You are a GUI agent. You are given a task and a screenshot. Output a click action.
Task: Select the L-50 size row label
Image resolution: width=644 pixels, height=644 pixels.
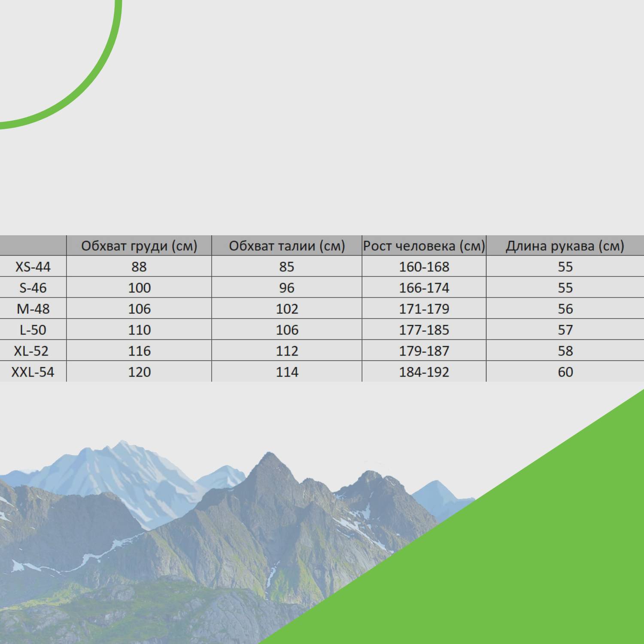(x=33, y=330)
